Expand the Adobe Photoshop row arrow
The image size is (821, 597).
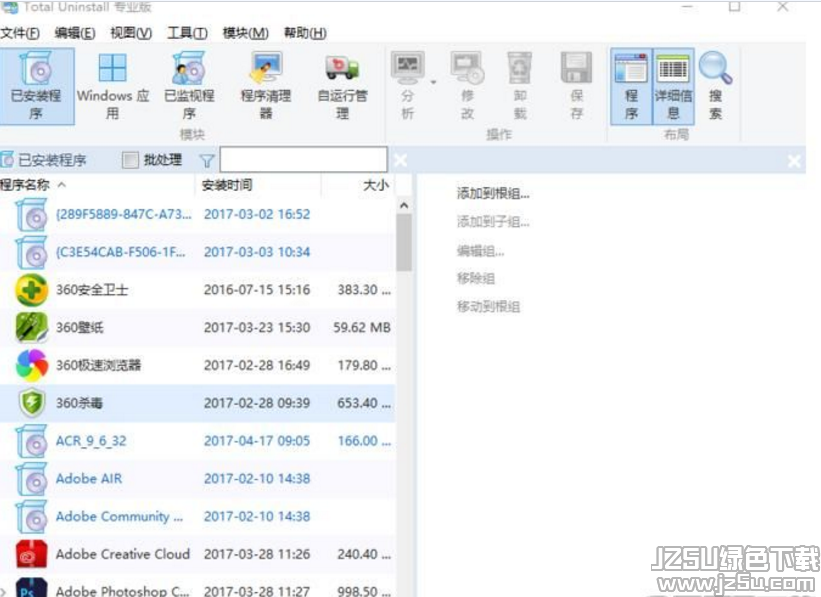(x=4, y=592)
